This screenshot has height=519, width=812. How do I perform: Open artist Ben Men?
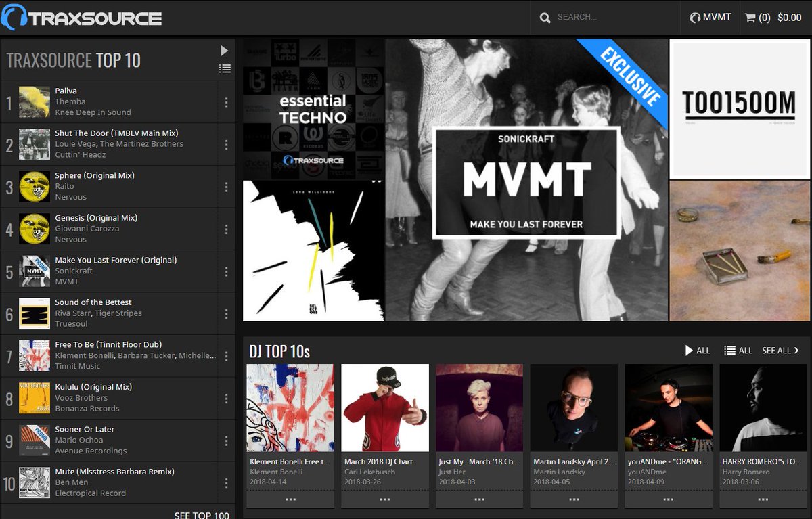70,482
